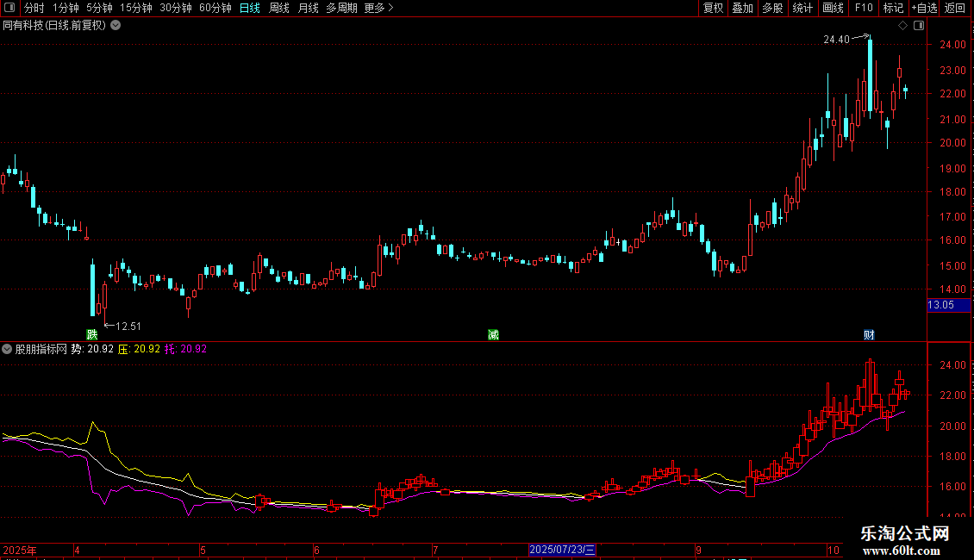
Task: Add stock via +自选 button
Action: click(x=924, y=8)
